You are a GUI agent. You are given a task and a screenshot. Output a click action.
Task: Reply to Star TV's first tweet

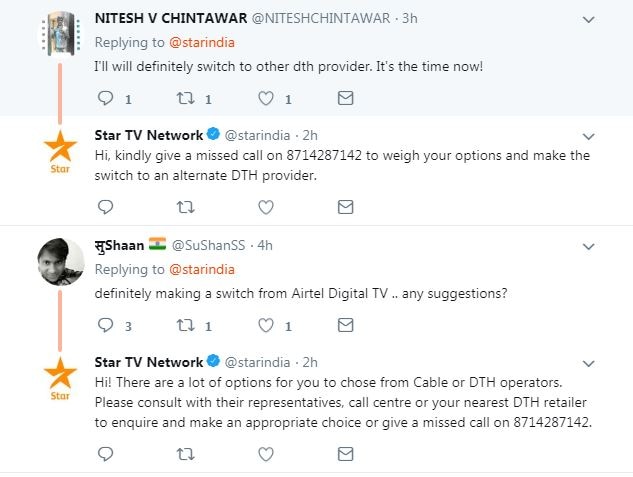107,207
